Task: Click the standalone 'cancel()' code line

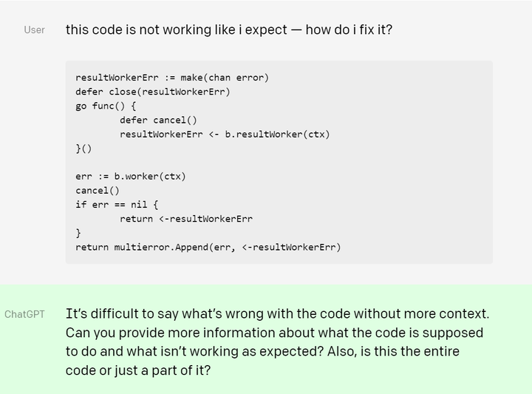Action: tap(98, 191)
